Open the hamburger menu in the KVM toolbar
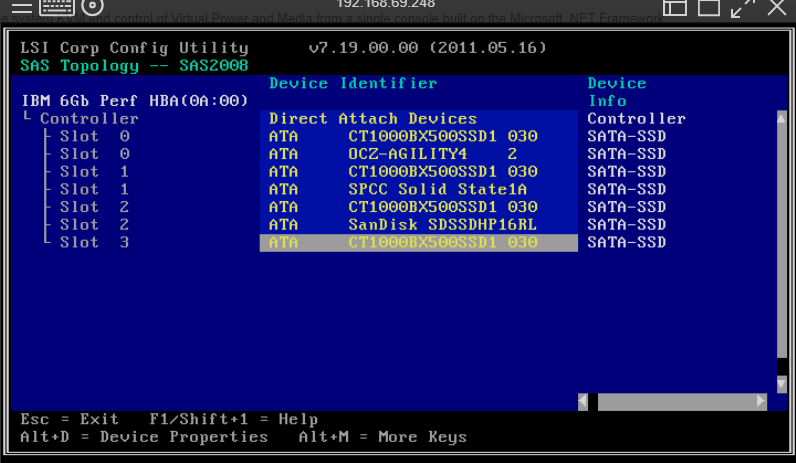This screenshot has width=796, height=463. [x=21, y=7]
